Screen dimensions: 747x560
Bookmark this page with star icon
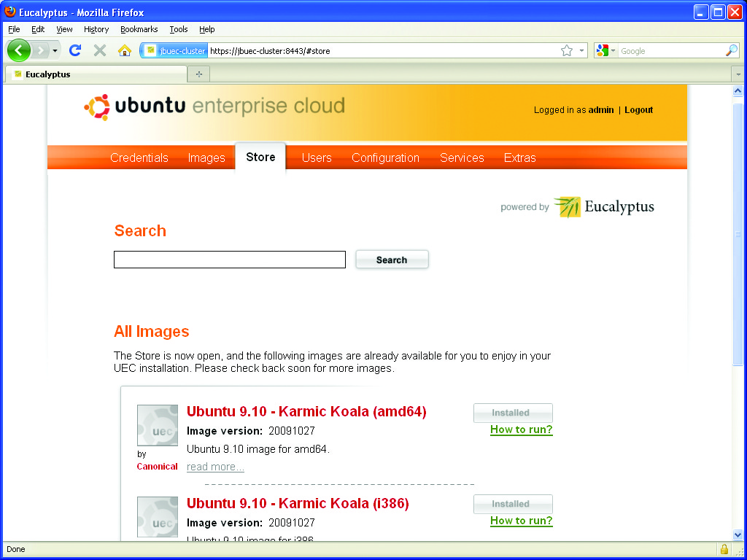(567, 50)
